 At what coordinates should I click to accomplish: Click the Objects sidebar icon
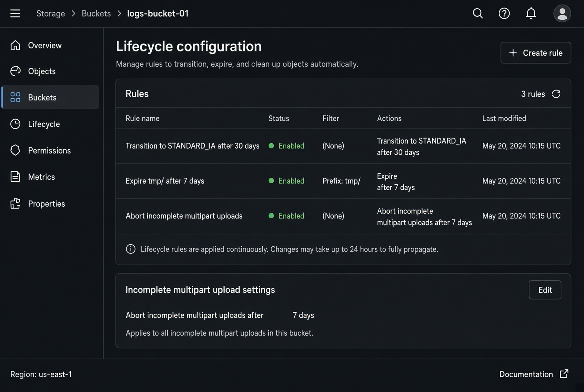pyautogui.click(x=15, y=71)
